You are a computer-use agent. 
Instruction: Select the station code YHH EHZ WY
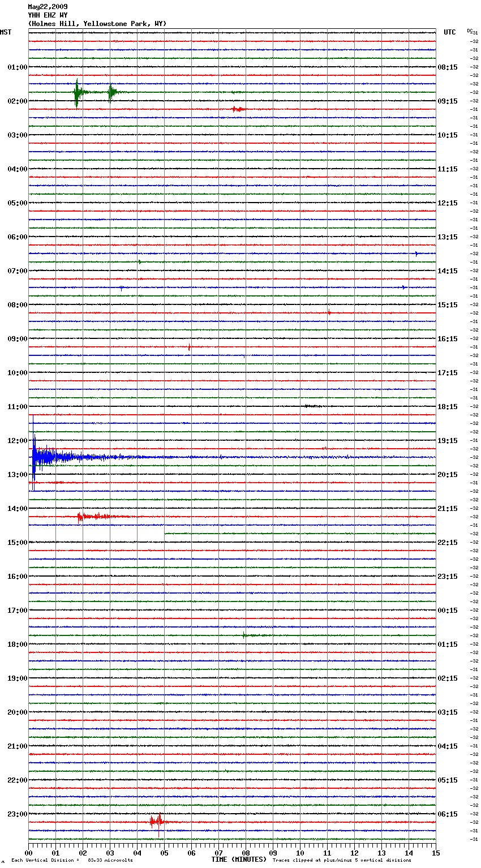tap(48, 15)
